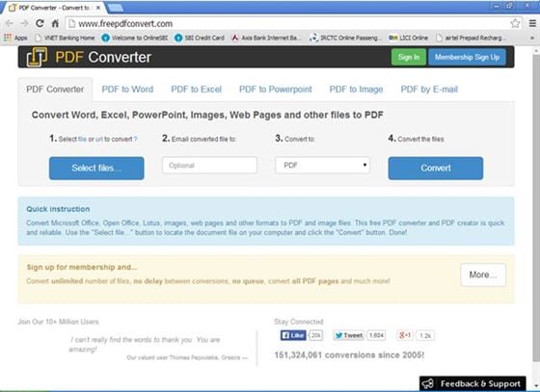Open the Welcome to OnlineSBI bookmark

[x=135, y=38]
